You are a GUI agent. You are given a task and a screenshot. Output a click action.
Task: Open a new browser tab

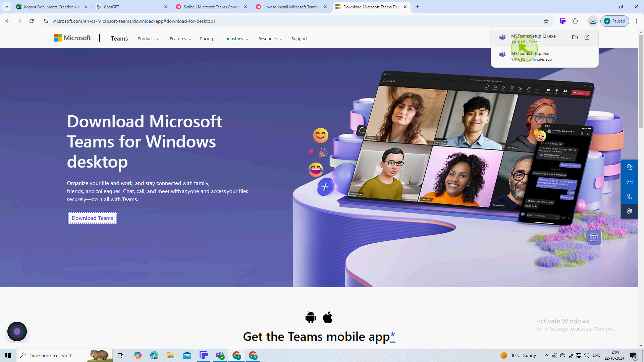pos(417,7)
